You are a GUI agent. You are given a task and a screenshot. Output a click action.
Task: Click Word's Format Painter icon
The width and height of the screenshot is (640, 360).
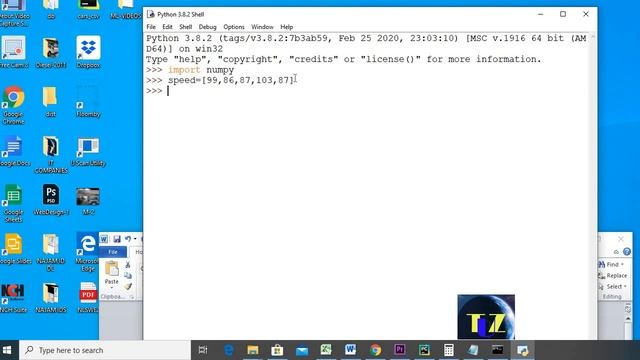coord(128,286)
